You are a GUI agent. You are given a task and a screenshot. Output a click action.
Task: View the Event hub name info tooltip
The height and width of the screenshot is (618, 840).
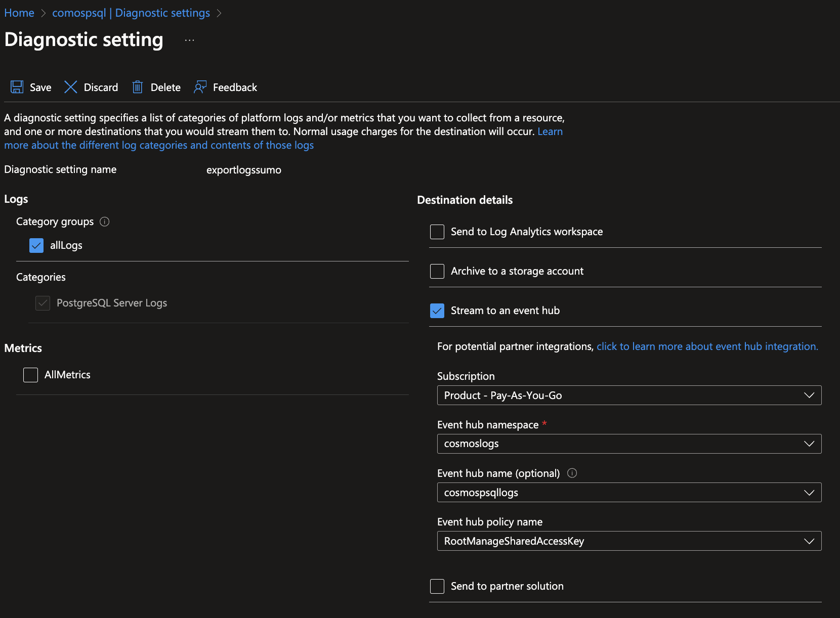point(572,473)
